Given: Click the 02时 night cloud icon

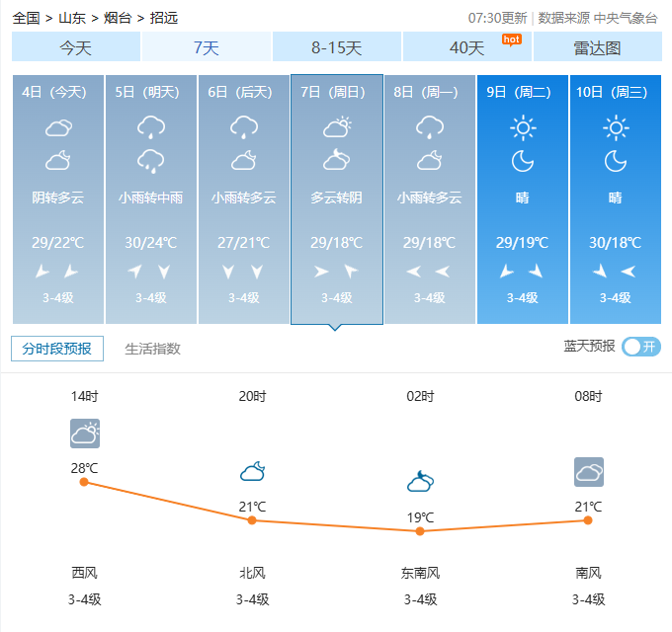Looking at the screenshot, I should 420,482.
